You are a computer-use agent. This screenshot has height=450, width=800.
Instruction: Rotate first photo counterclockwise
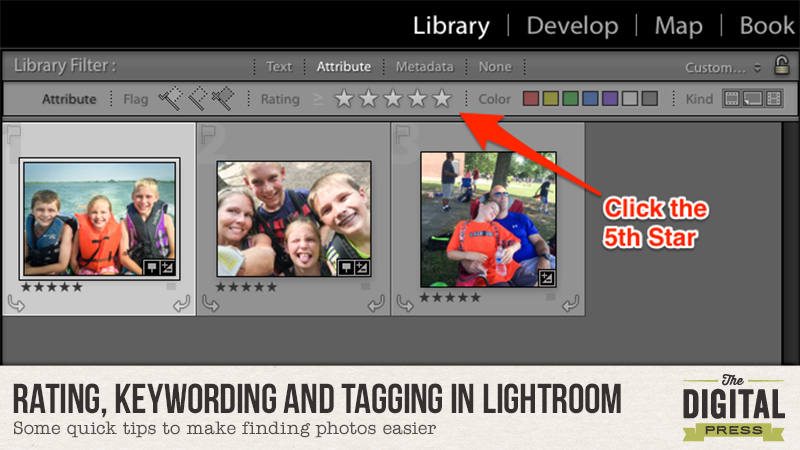click(16, 304)
